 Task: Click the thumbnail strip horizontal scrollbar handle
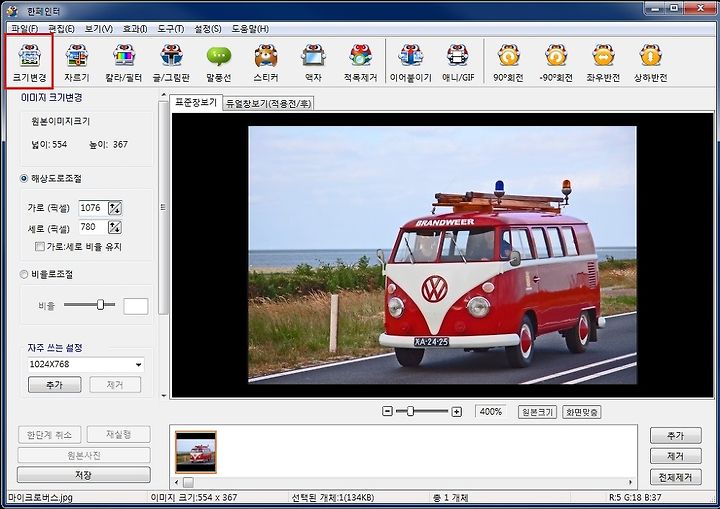pos(188,482)
